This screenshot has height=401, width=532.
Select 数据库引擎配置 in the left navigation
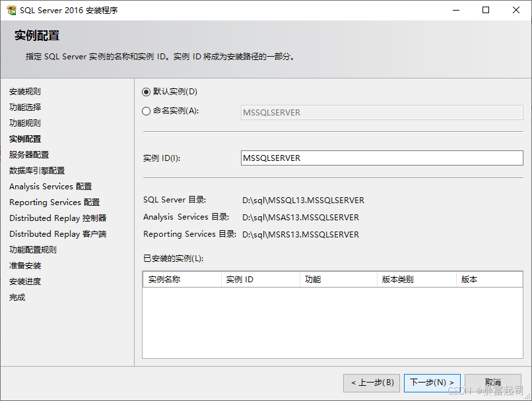coord(37,171)
